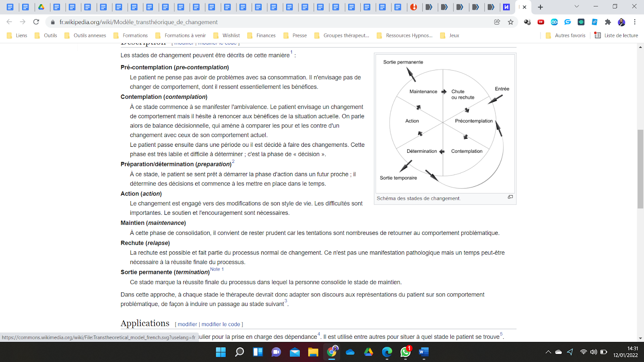Bookmark this page with the star icon
This screenshot has height=362, width=644.
(x=511, y=22)
